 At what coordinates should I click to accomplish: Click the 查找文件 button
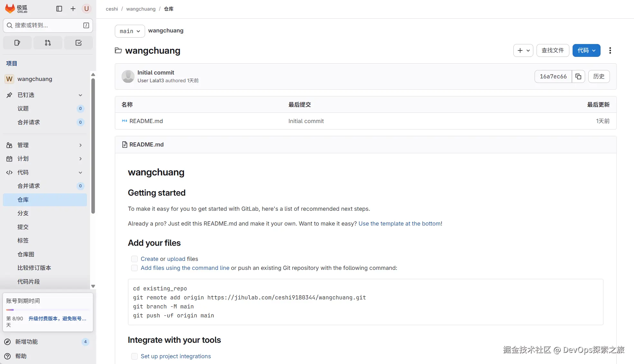coord(552,50)
